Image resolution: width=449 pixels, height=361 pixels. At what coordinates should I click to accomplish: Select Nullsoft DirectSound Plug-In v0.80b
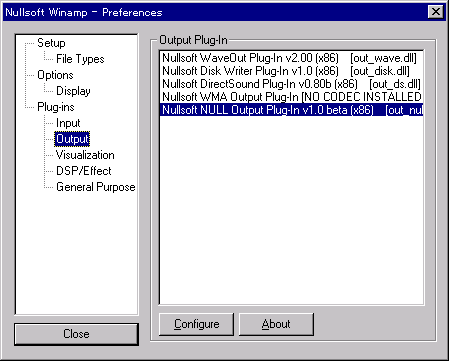(x=292, y=84)
